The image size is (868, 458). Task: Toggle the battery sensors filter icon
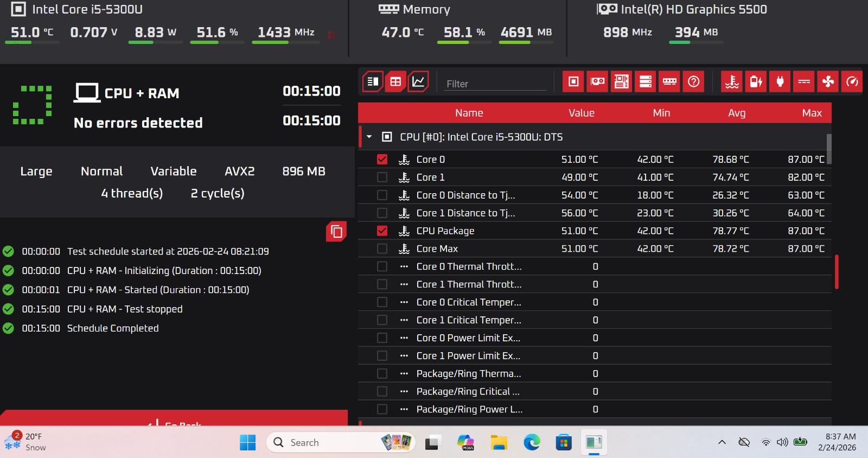[756, 81]
